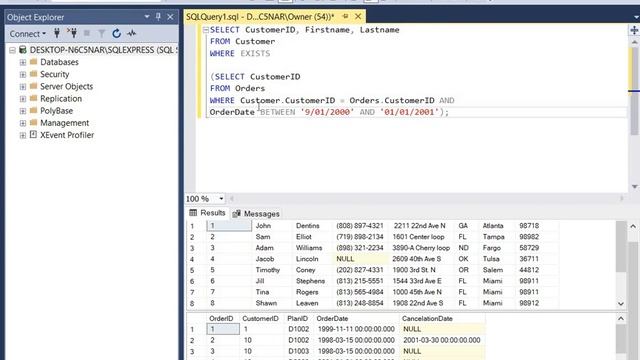Image resolution: width=640 pixels, height=360 pixels.
Task: Click the Messages tab icon
Action: point(236,213)
